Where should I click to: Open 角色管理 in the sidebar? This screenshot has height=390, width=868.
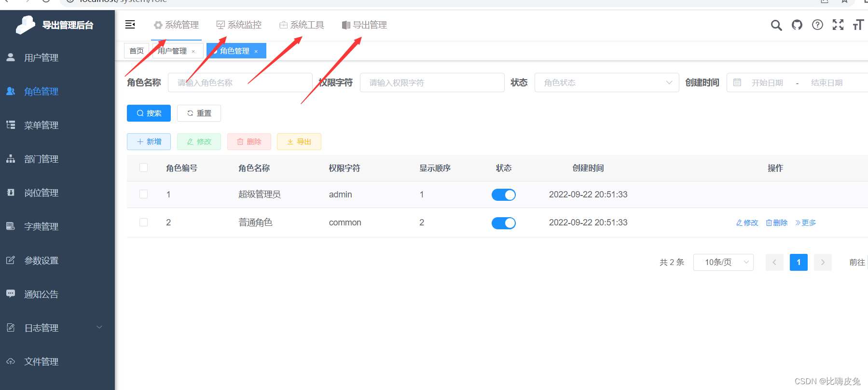tap(57, 91)
